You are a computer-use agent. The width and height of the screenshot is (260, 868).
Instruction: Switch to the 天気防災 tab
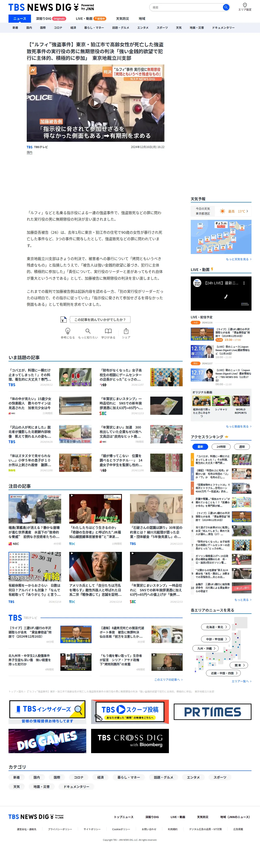pos(123,19)
